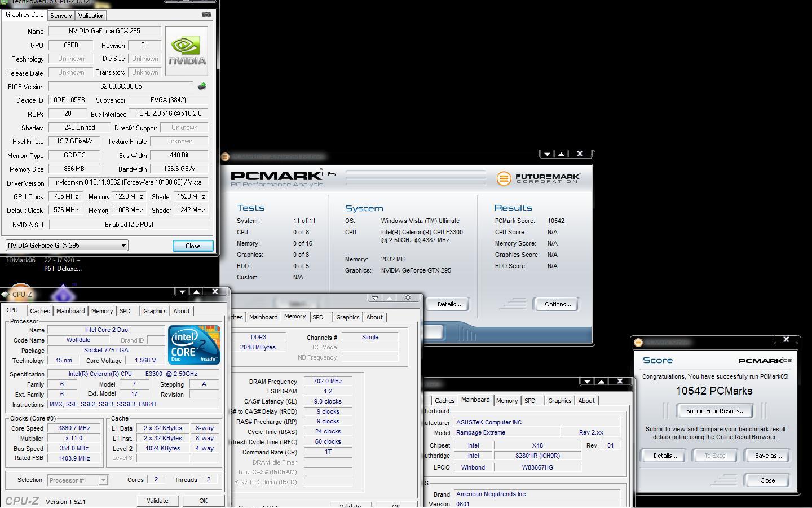Click the GPU-Z screenshot camera icon
This screenshot has width=812, height=508.
pos(206,15)
